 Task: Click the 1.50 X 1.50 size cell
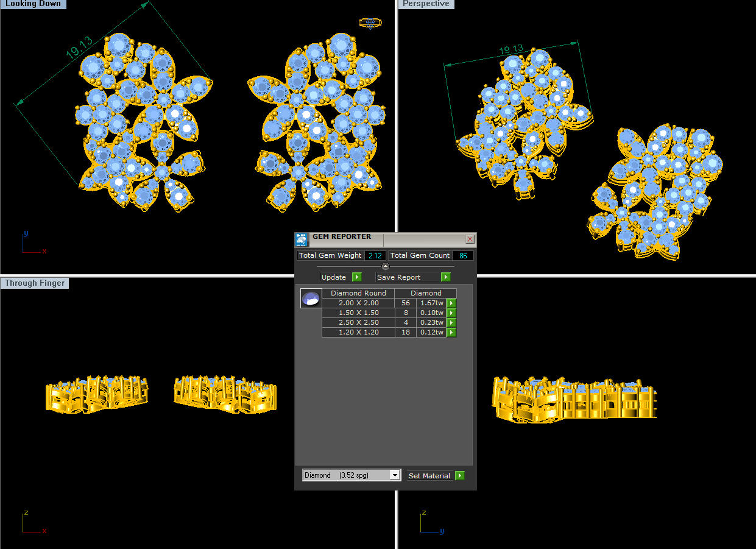tap(358, 313)
